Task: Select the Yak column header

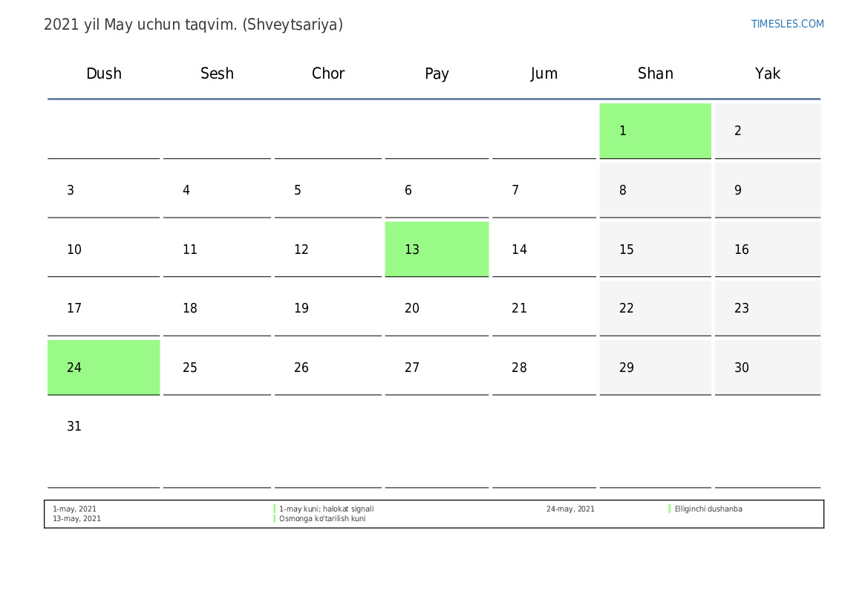Action: click(767, 74)
